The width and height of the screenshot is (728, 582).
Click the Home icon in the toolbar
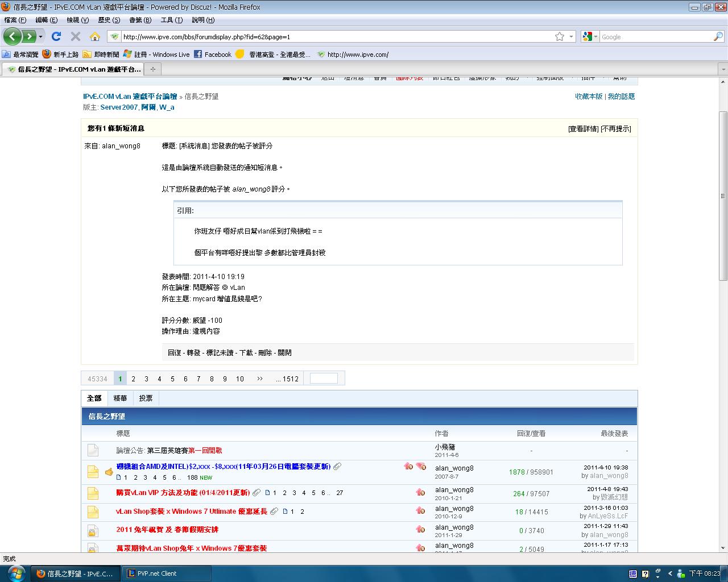click(x=95, y=36)
